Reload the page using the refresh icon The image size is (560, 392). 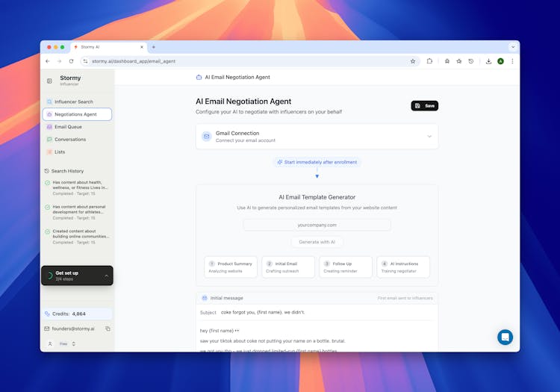[x=71, y=61]
